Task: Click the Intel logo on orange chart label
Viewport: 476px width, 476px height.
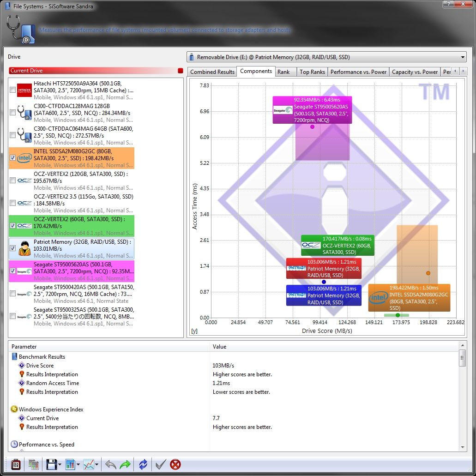Action: pos(378,298)
